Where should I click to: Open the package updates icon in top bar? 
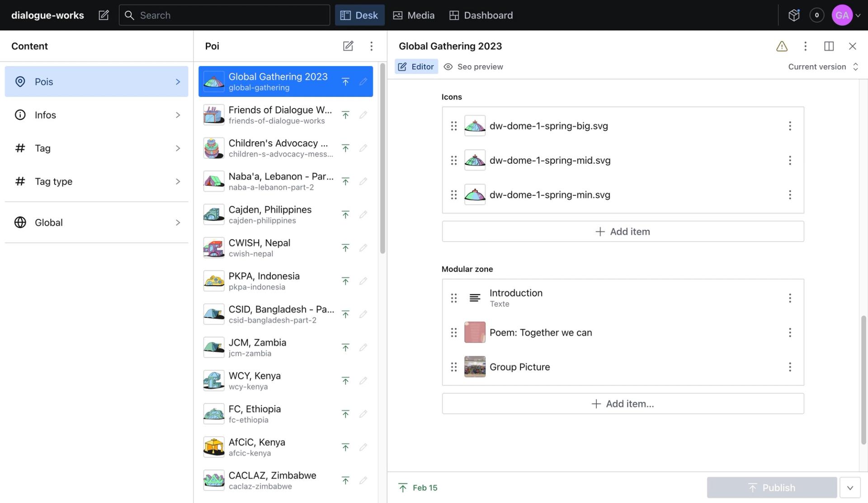tap(794, 15)
